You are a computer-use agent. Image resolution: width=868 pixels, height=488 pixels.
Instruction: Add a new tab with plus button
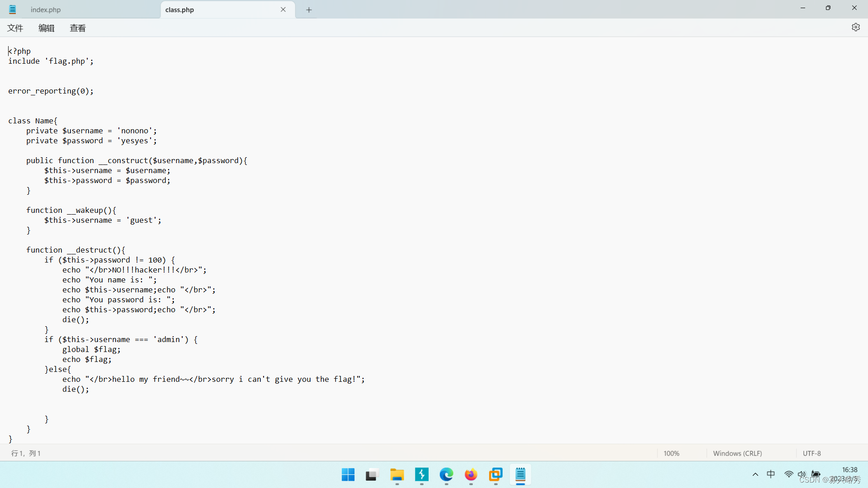point(309,10)
